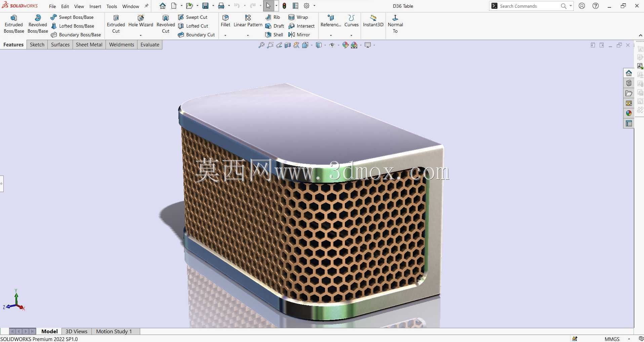The height and width of the screenshot is (342, 644).
Task: Open the Motion Study 1 tab
Action: coord(114,331)
